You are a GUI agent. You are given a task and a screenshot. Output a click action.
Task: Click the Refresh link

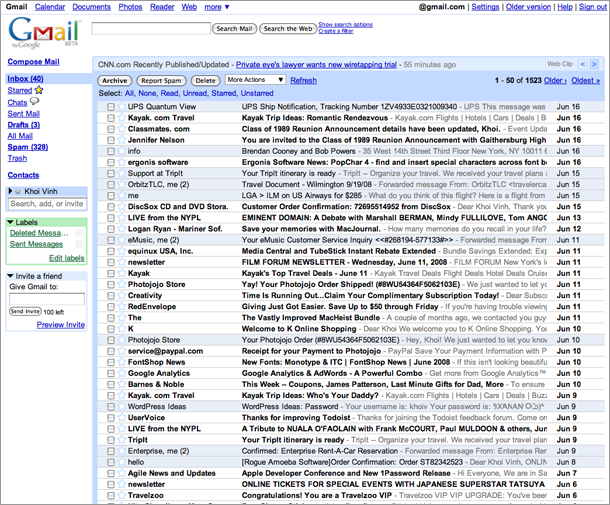[303, 81]
